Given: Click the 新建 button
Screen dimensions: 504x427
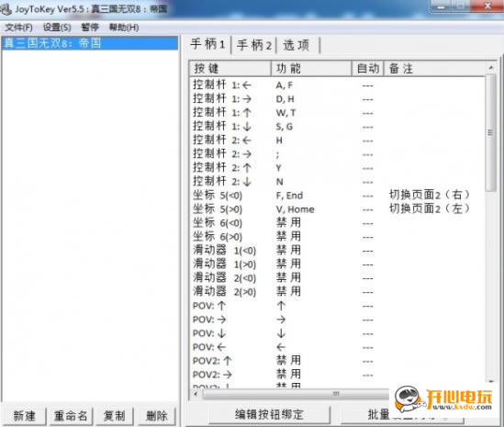Looking at the screenshot, I should pyautogui.click(x=24, y=416).
